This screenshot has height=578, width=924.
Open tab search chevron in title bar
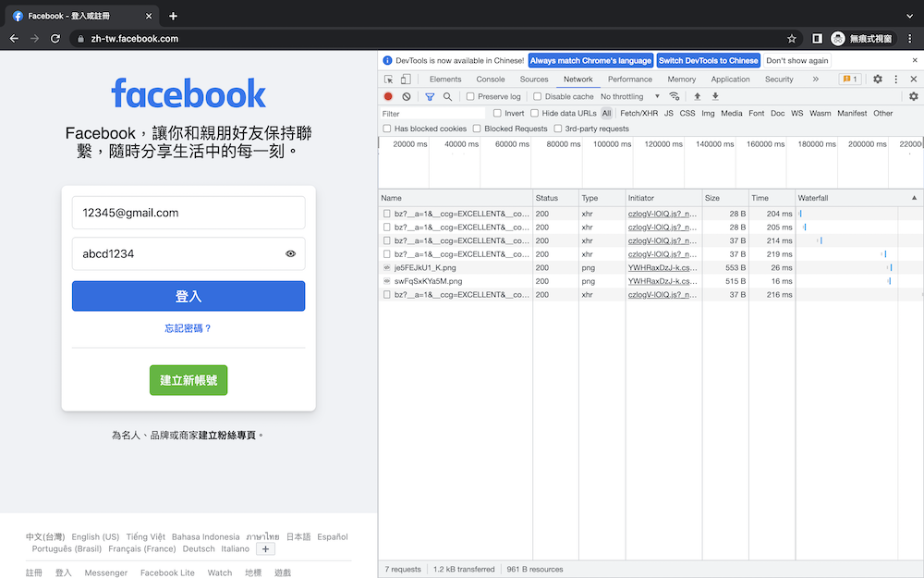910,16
